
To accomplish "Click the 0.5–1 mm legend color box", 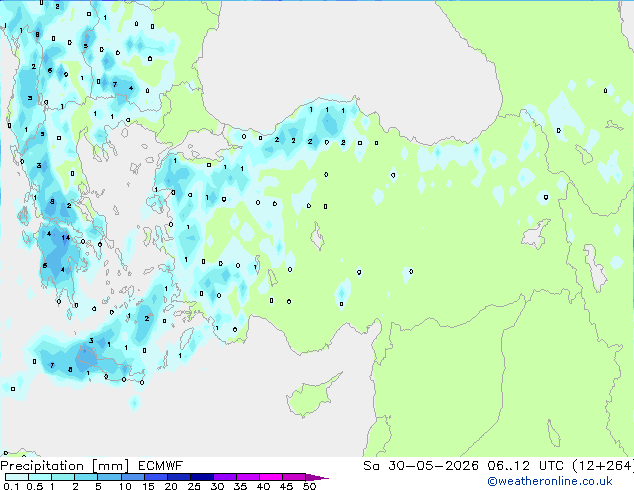I will (40, 477).
